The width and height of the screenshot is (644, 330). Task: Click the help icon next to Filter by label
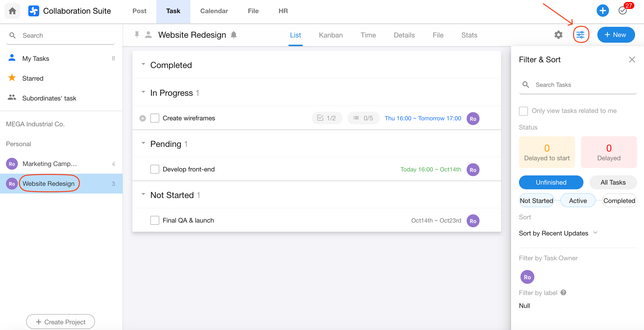[x=563, y=292]
